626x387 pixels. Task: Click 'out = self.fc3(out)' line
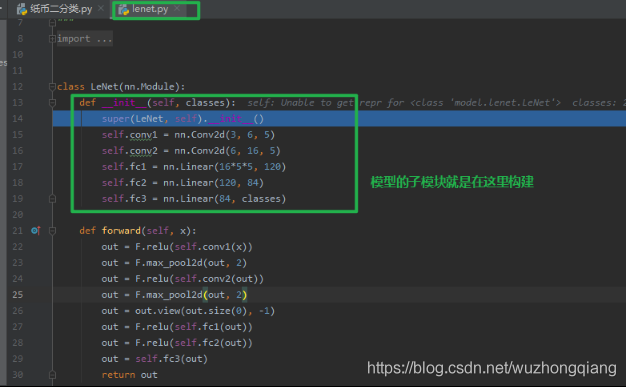coord(155,359)
